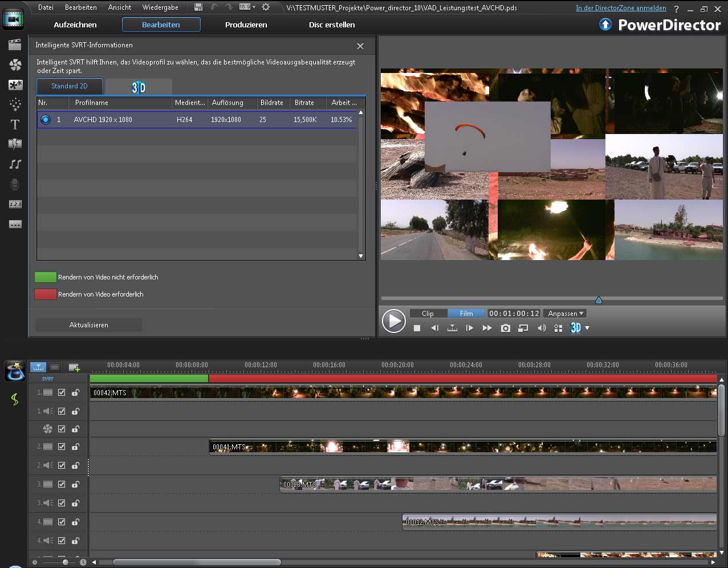Play the preview video
The width and height of the screenshot is (728, 568).
393,321
